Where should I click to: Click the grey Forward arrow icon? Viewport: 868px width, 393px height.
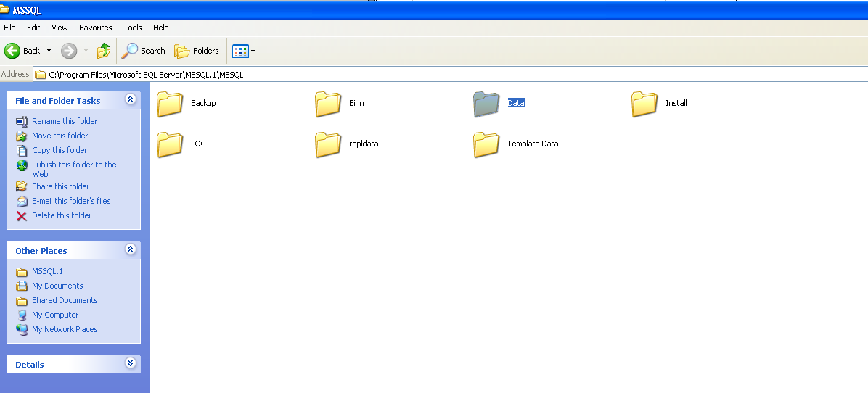pos(69,51)
